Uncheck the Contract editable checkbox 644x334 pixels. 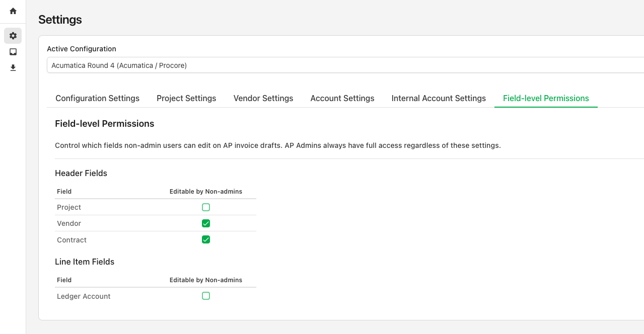(206, 239)
